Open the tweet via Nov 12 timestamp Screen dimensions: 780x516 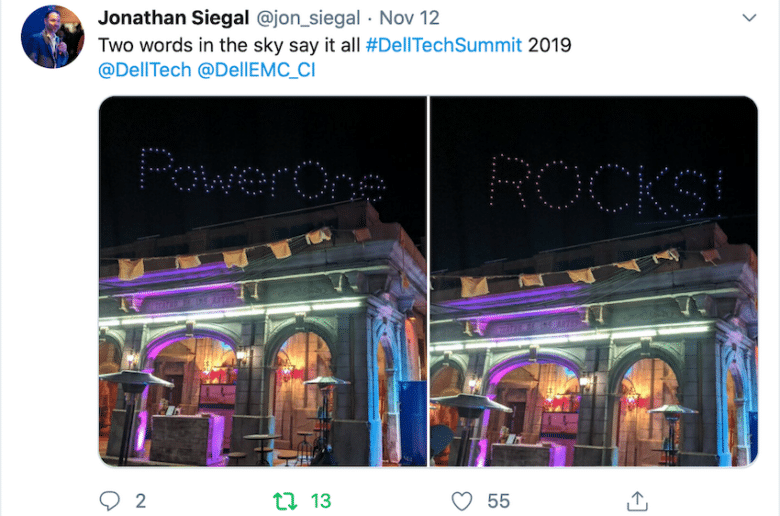409,18
